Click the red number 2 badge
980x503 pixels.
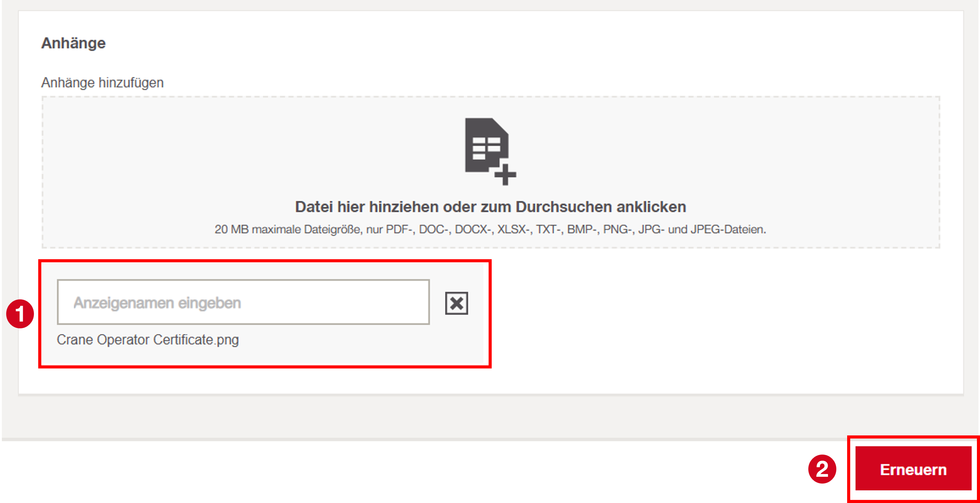click(822, 469)
